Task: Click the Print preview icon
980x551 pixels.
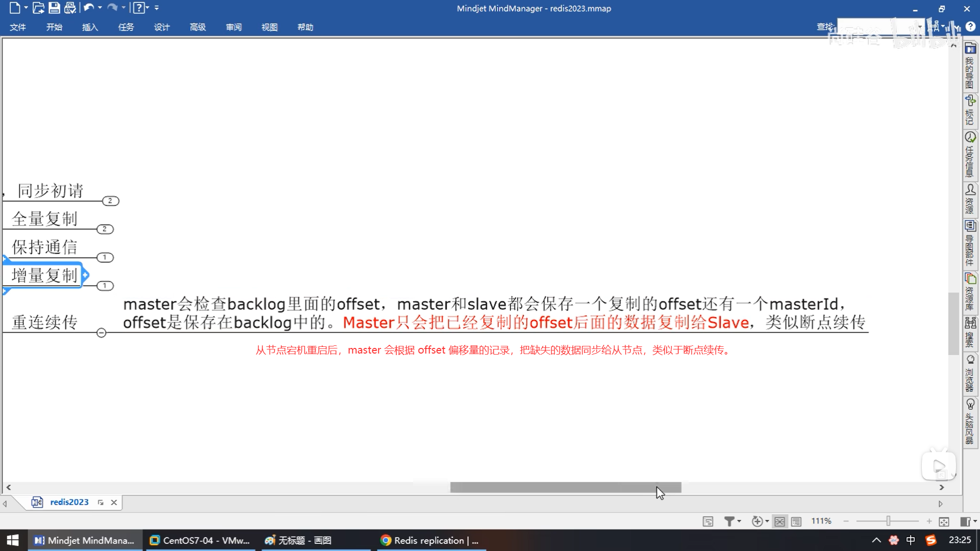Action: tap(70, 8)
